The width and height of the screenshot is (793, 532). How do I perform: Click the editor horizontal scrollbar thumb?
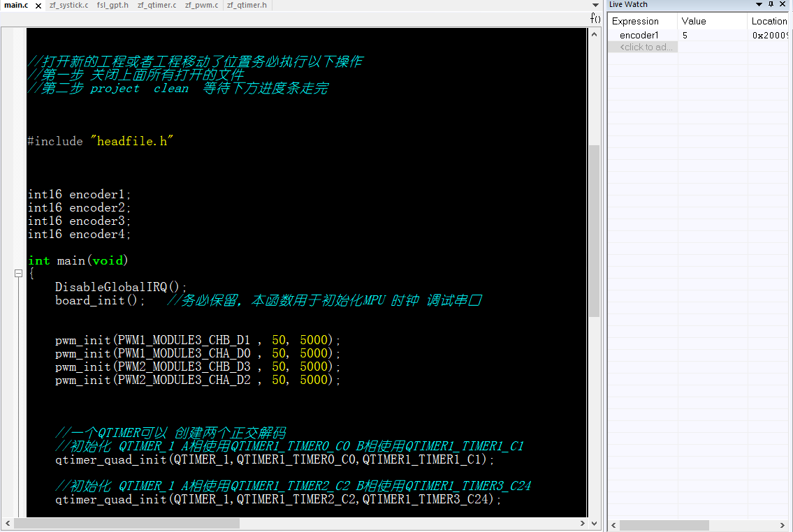pyautogui.click(x=127, y=524)
